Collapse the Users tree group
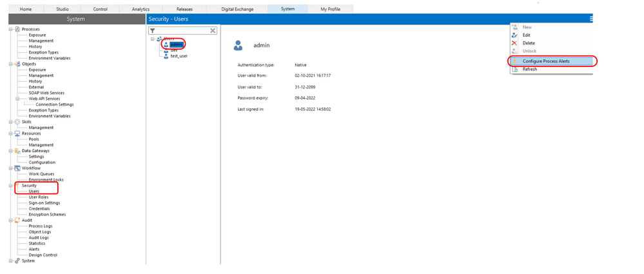Viewport: 644px width, 274px height. tap(153, 39)
